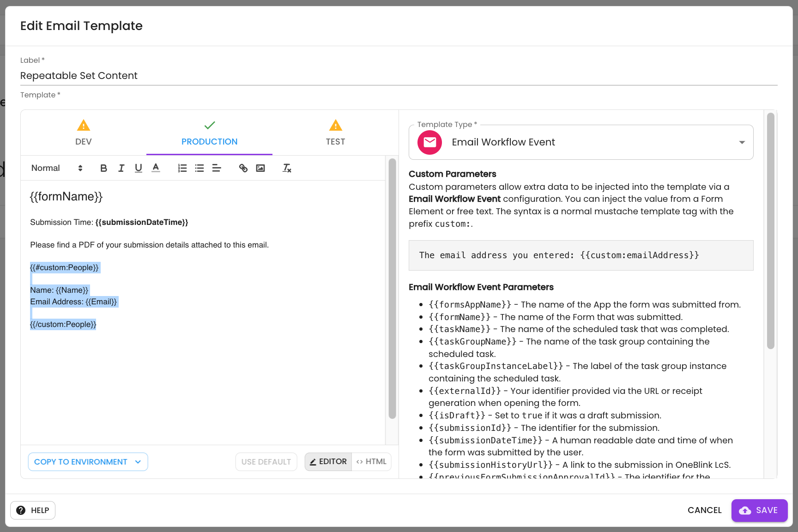The width and height of the screenshot is (798, 532).
Task: Toggle italic formatting
Action: pyautogui.click(x=121, y=168)
